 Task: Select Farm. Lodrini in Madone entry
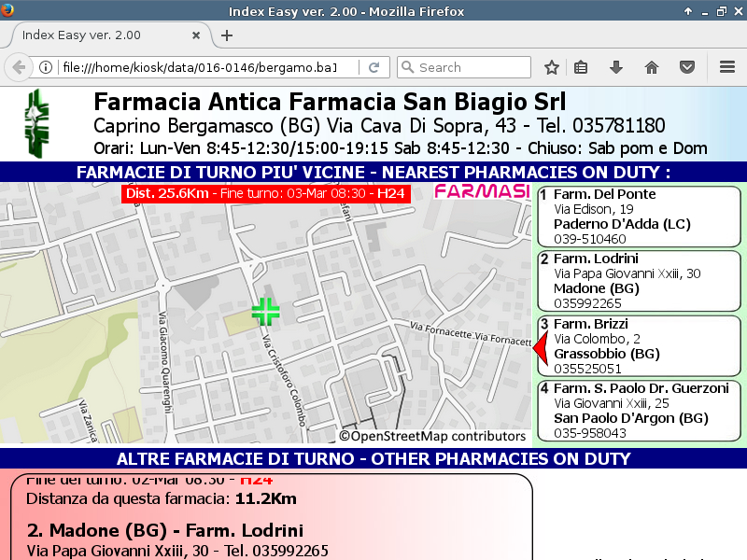pos(638,281)
